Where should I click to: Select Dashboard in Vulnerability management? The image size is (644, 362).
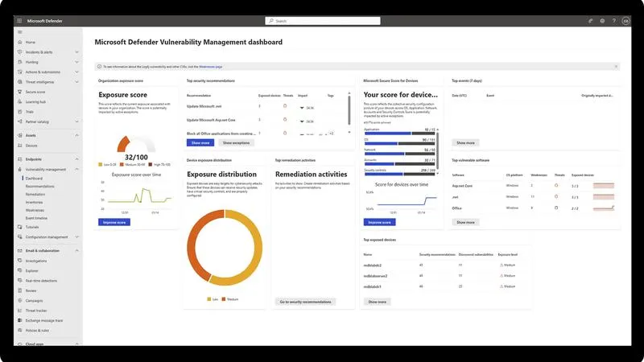click(x=34, y=178)
